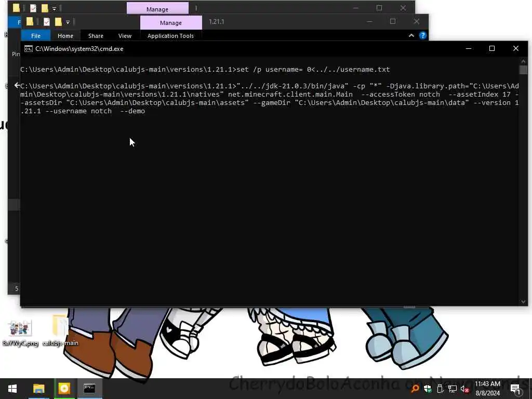Viewport: 532px width, 399px height.
Task: Click File Explorer taskbar icon
Action: click(x=38, y=389)
